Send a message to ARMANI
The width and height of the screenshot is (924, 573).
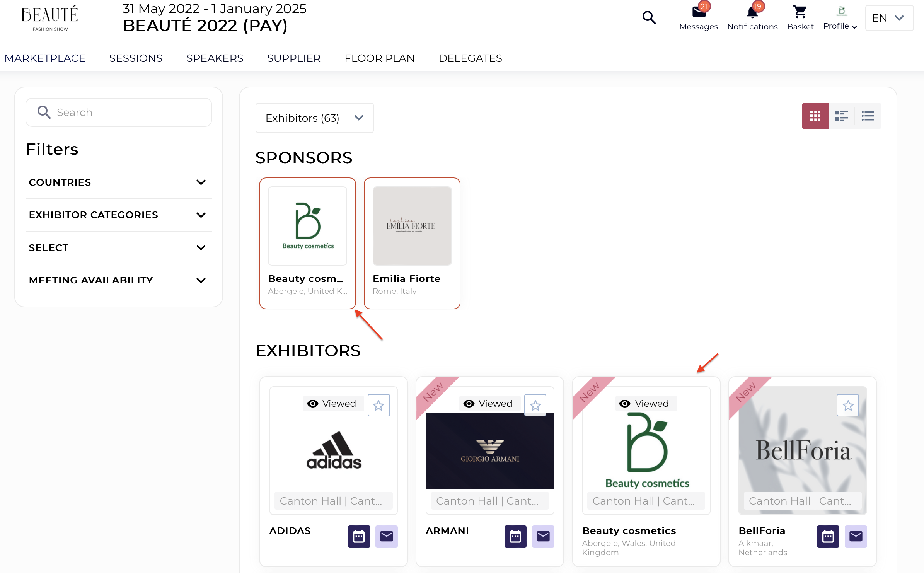coord(543,536)
